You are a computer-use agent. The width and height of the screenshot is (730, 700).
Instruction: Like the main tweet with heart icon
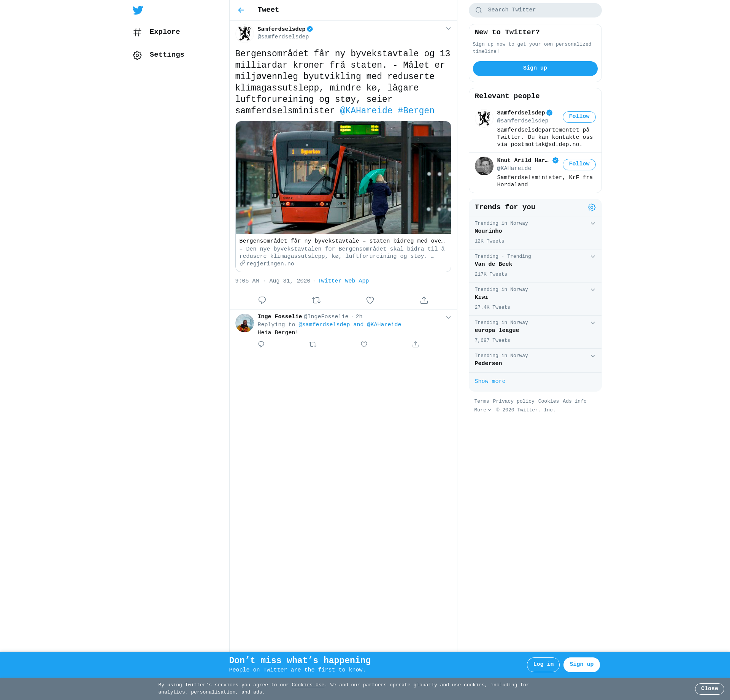[370, 300]
